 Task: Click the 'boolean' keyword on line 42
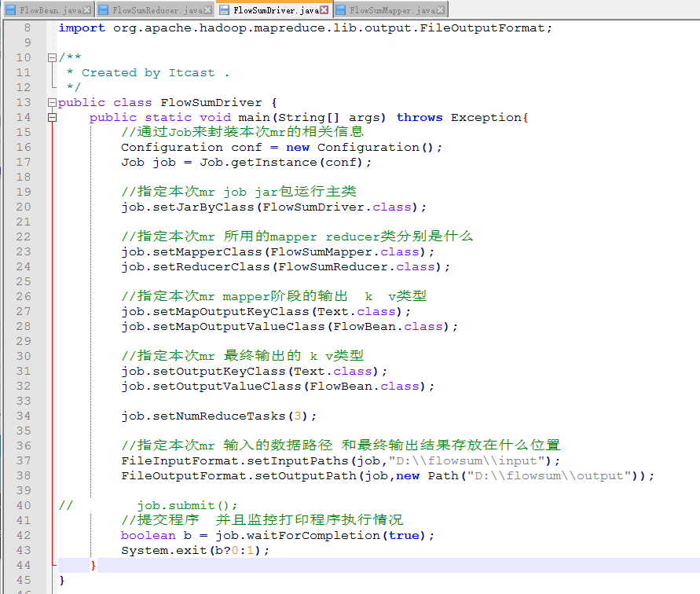pos(148,535)
